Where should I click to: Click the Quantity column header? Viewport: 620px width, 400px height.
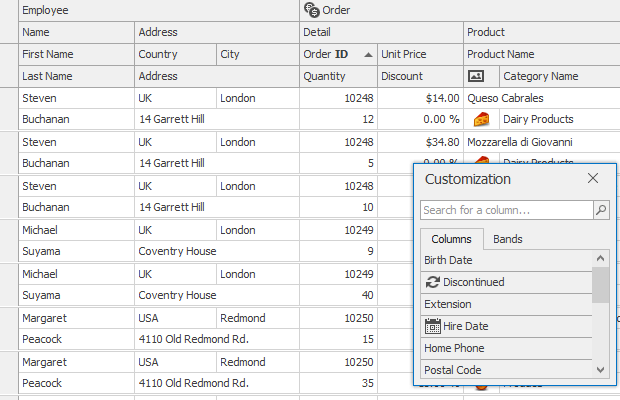338,76
